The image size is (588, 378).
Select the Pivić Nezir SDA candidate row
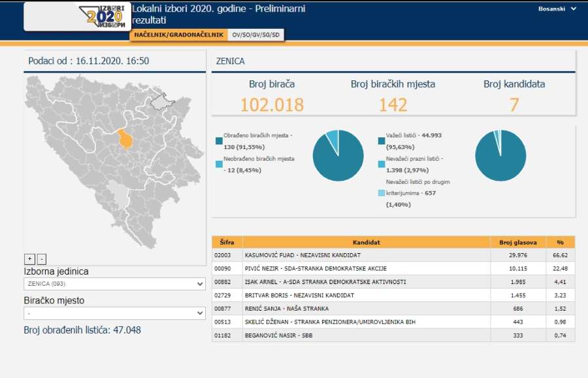click(x=366, y=269)
